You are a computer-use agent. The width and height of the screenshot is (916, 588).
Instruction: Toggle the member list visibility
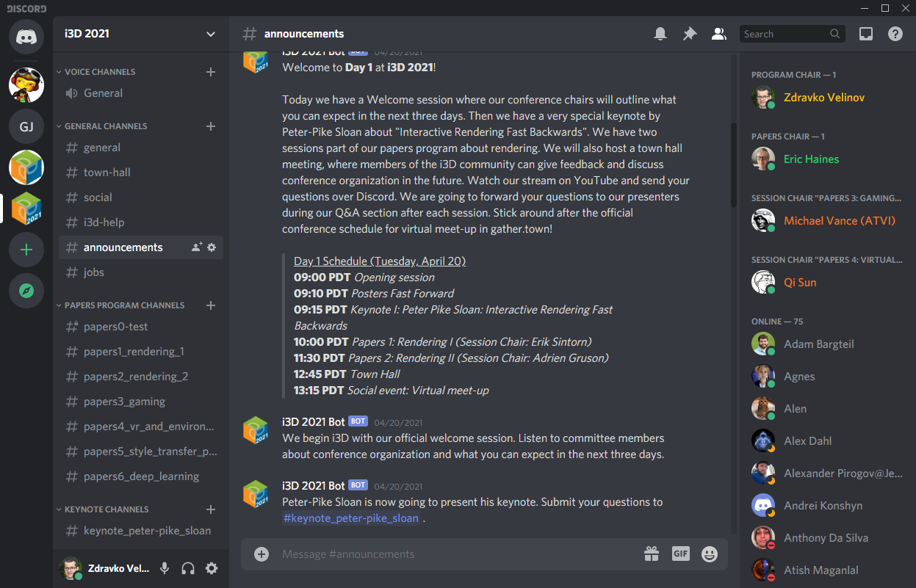click(718, 33)
